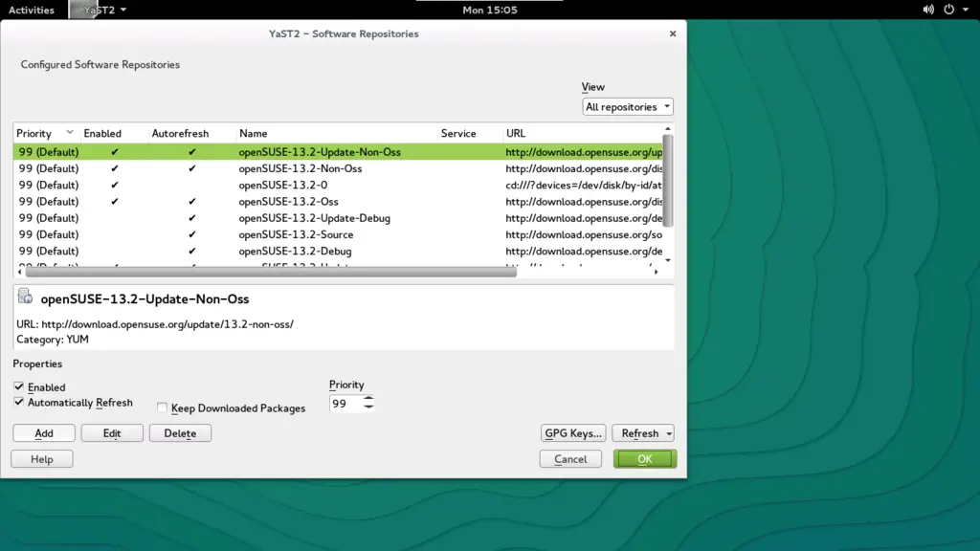Screen dimensions: 980x551
Task: Click the URL cell of the openSUSE-13.2-Oss row
Action: tap(584, 202)
